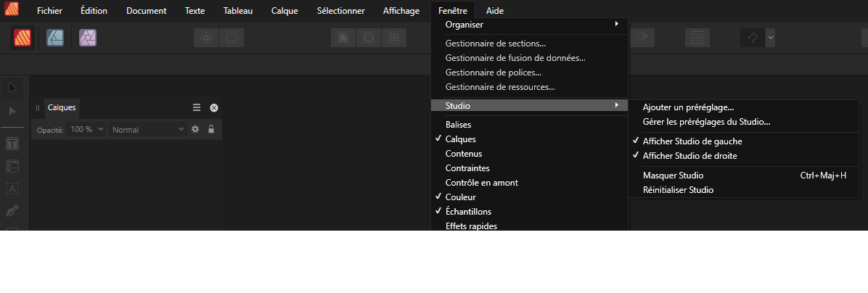
Task: Open the Opacité percentage dropdown
Action: tap(86, 129)
